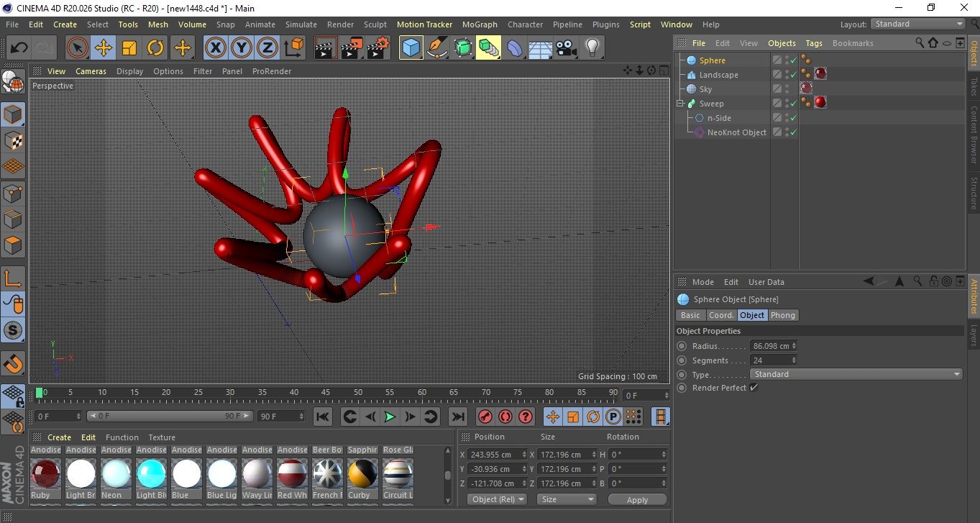This screenshot has width=980, height=523.
Task: Switch to the Phong tab
Action: (782, 315)
